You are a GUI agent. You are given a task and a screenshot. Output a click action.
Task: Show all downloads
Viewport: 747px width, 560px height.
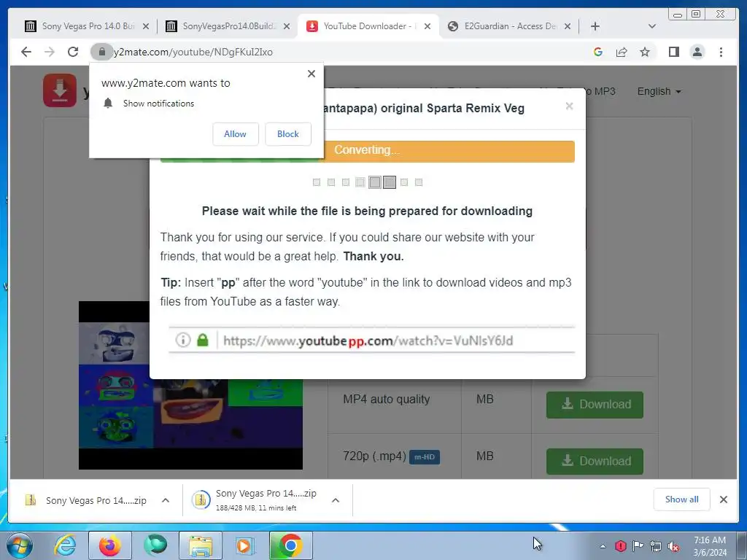pyautogui.click(x=682, y=499)
